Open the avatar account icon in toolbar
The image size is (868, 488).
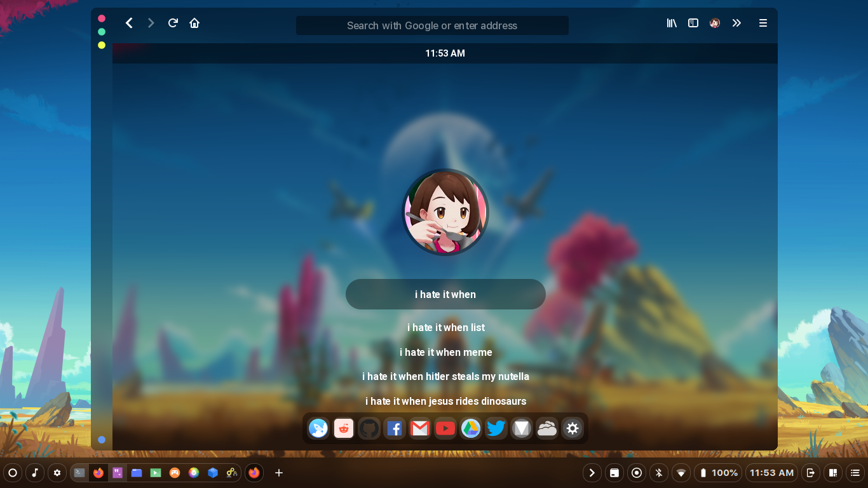(715, 23)
